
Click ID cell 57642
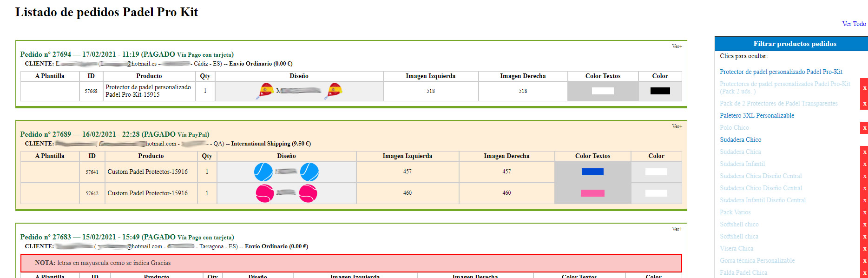(x=92, y=193)
